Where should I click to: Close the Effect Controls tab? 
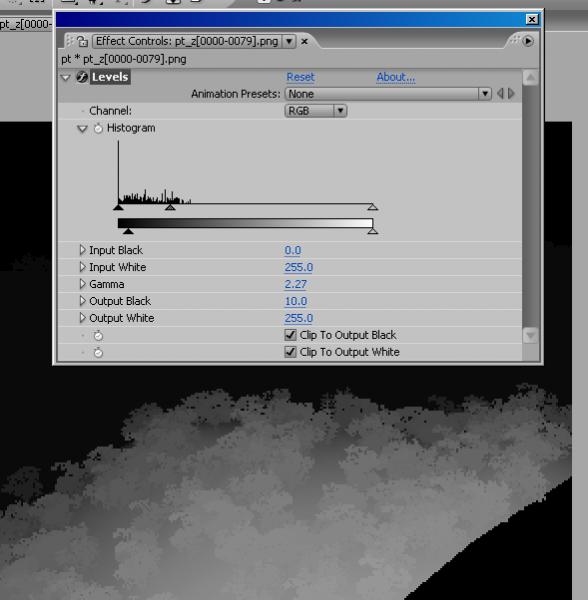304,41
